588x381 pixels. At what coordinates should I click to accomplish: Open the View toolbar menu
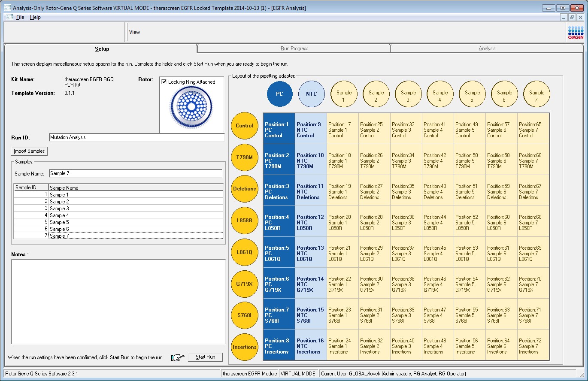pyautogui.click(x=135, y=32)
